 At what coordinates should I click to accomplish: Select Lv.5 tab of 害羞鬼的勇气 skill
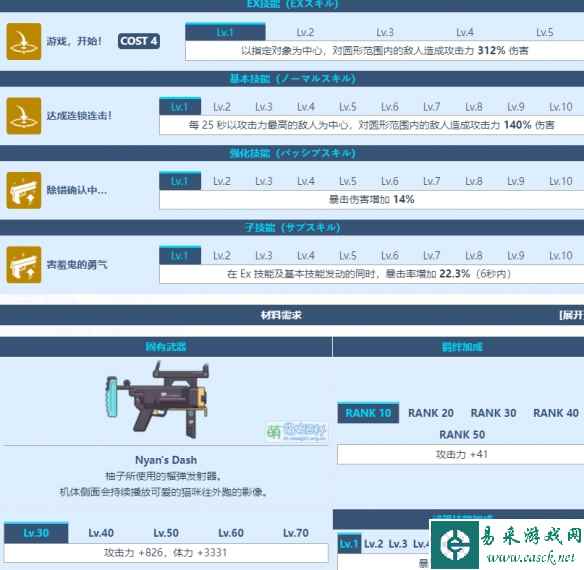348,256
